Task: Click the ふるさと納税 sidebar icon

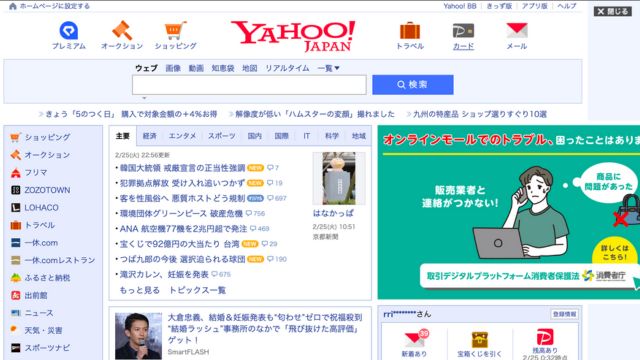Action: tap(16, 278)
